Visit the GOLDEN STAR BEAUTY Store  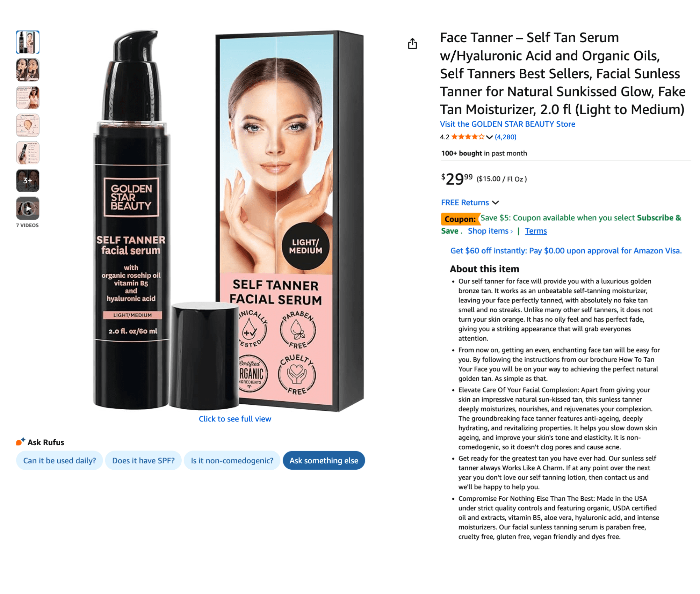click(x=507, y=124)
